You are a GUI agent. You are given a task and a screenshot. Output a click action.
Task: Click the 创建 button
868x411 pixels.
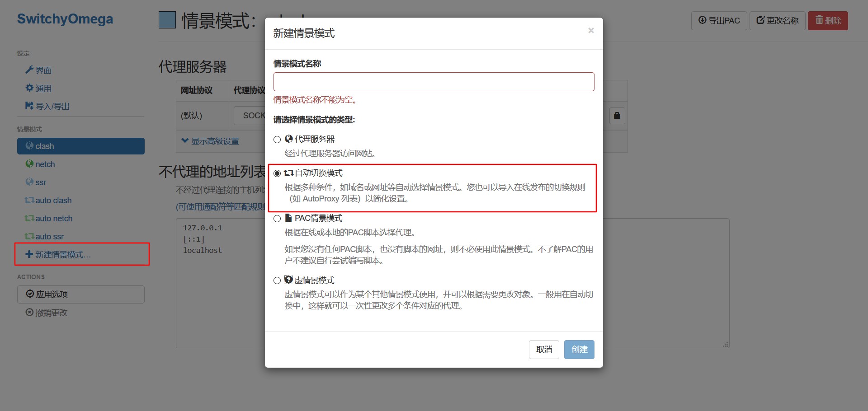pos(579,350)
